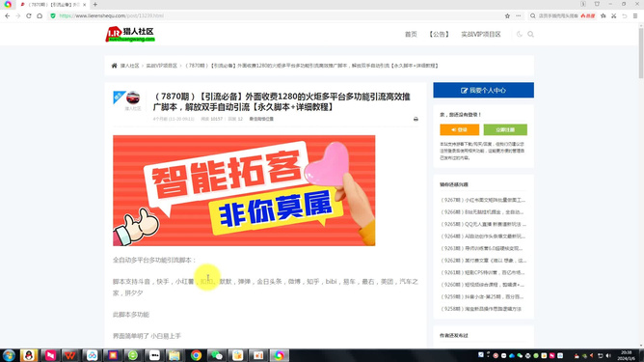The image size is (644, 362).
Task: Open the browser hamburger menu
Action: pyautogui.click(x=635, y=15)
